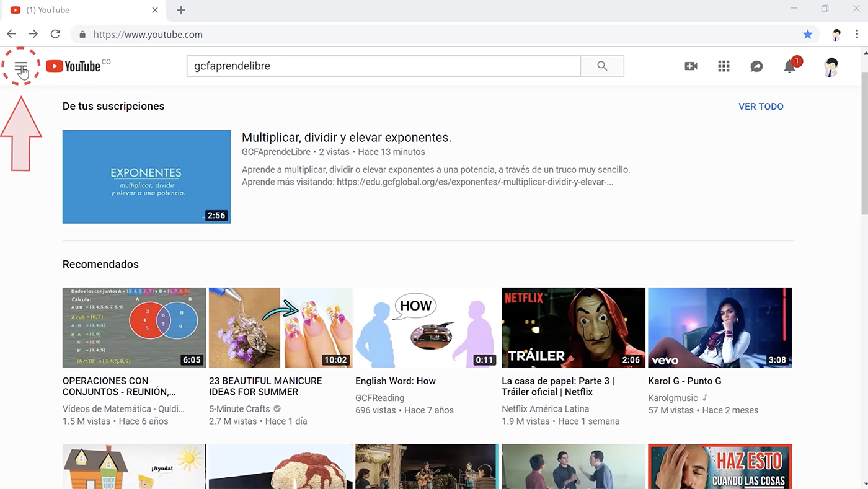This screenshot has height=489, width=868.
Task: Open Netflix América Latina channel
Action: click(x=546, y=409)
